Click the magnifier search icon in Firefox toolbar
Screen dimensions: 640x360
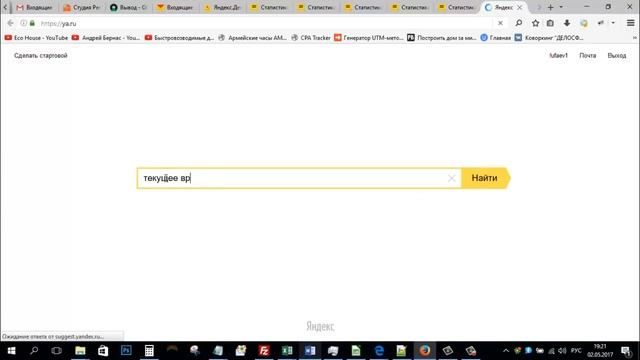coord(518,23)
